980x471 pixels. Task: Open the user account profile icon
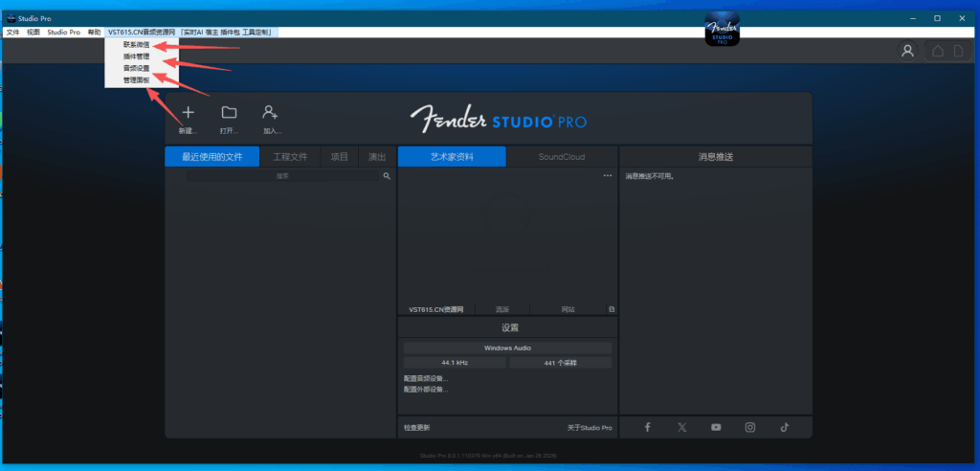(x=907, y=52)
